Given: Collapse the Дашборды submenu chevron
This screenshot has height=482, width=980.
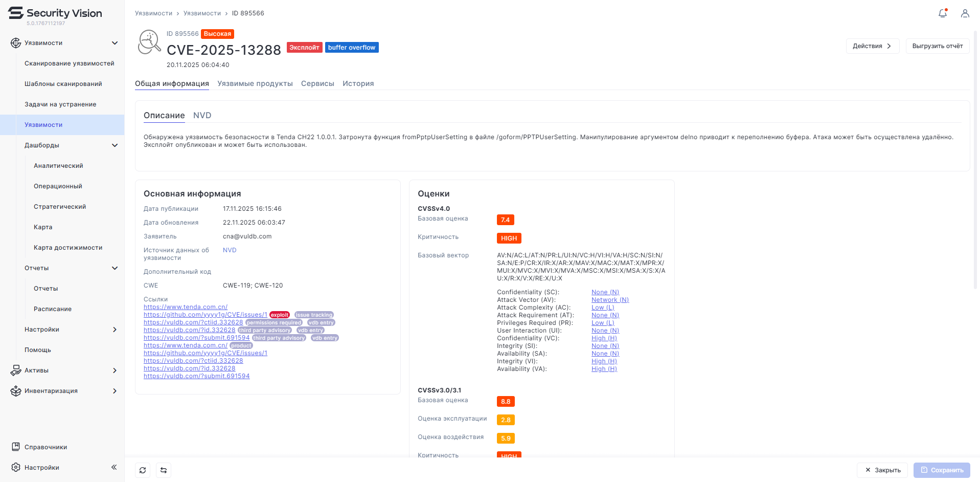Looking at the screenshot, I should coord(115,145).
